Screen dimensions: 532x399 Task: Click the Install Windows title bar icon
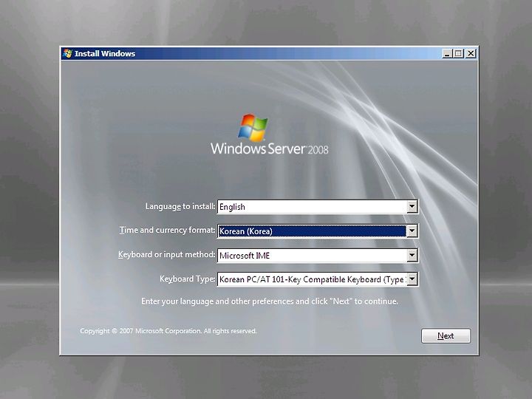coord(67,53)
